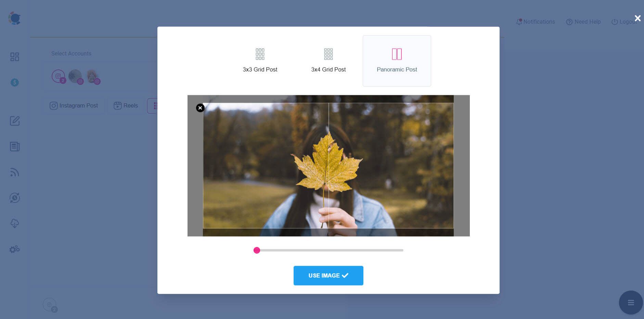Click the X icon on the image preview

tap(200, 108)
